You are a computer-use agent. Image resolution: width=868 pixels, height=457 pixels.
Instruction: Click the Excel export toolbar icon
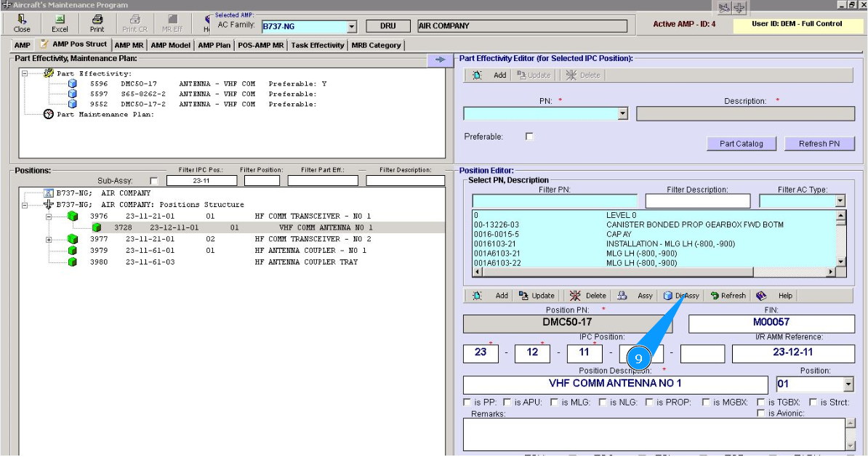click(60, 20)
